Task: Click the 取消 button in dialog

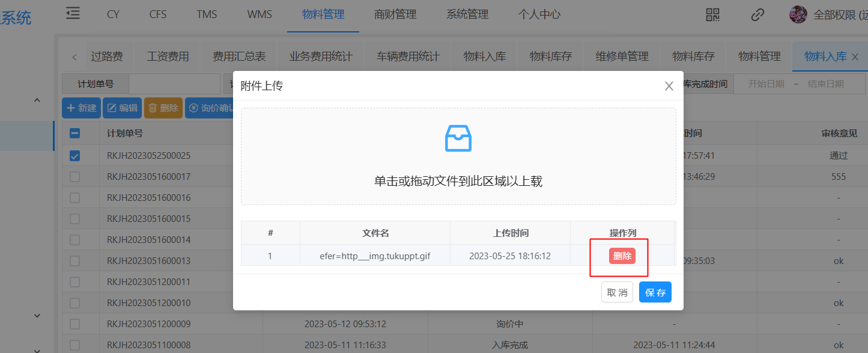Action: [617, 292]
